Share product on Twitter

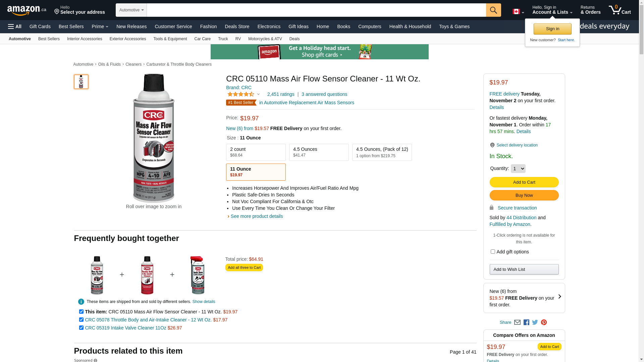[535, 322]
